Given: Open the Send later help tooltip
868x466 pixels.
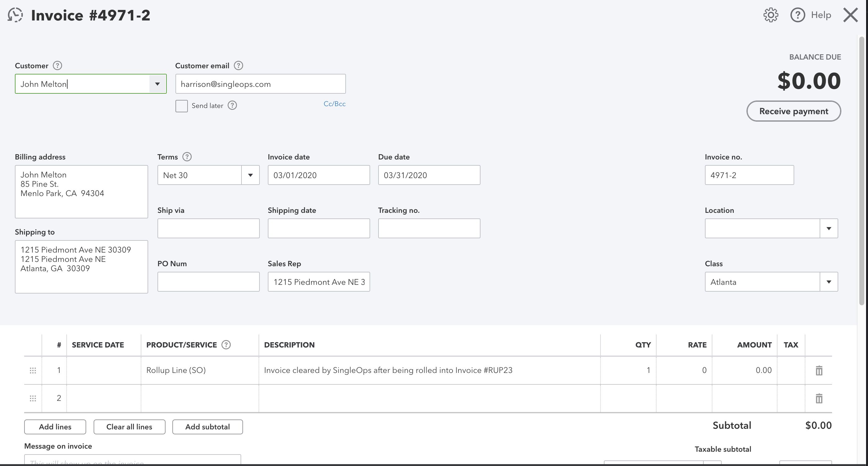Looking at the screenshot, I should pos(232,105).
